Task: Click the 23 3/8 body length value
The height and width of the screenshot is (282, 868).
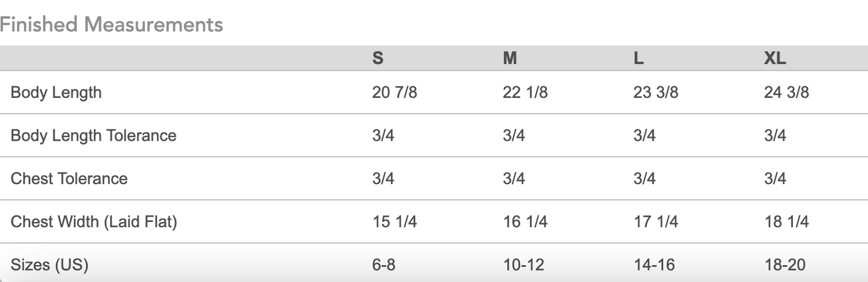Action: (x=656, y=93)
